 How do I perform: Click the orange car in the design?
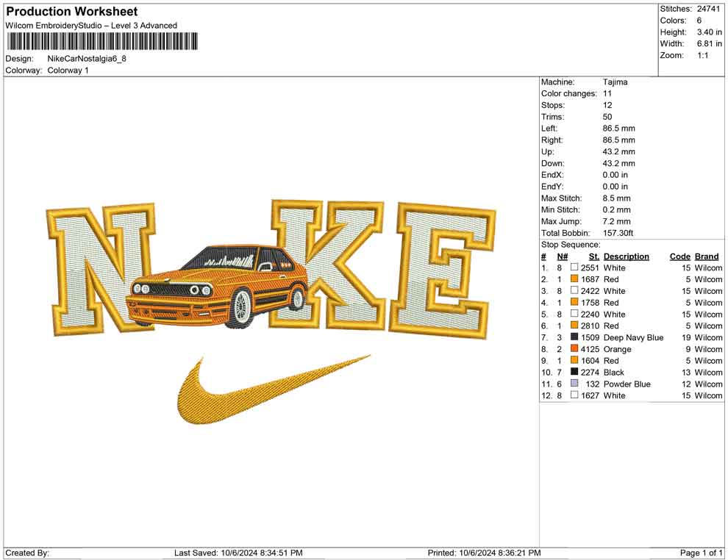pos(218,285)
